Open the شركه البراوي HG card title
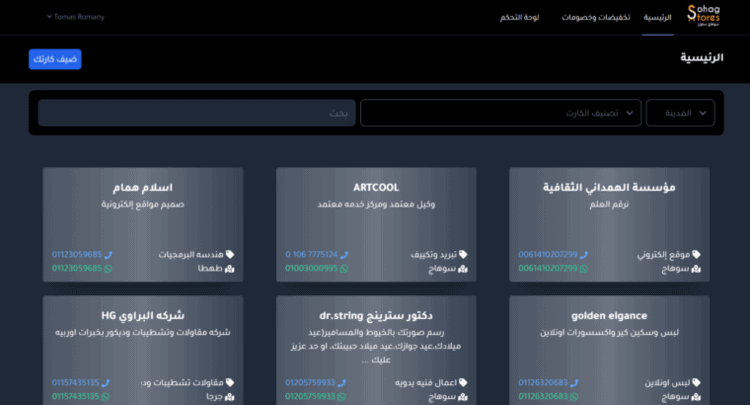 (143, 316)
